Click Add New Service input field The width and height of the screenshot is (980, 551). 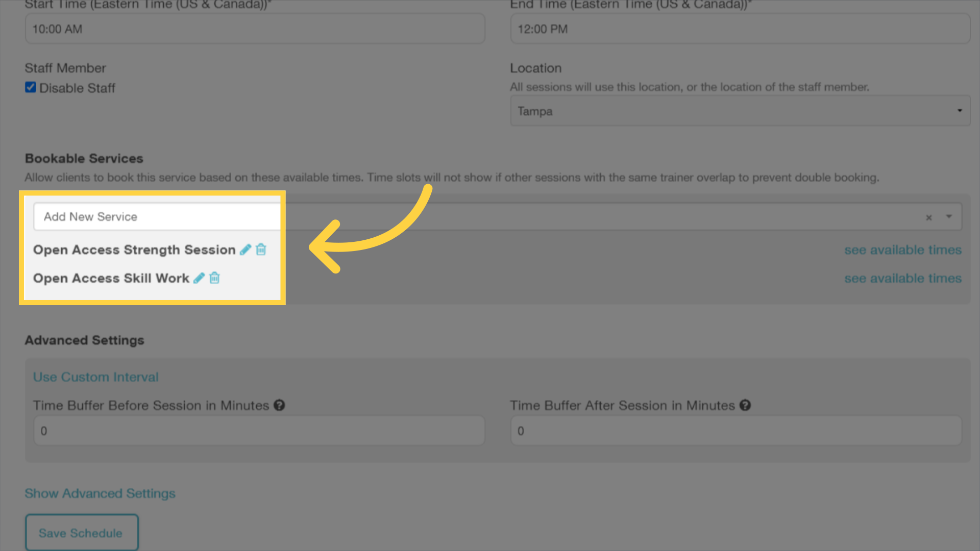(x=156, y=217)
